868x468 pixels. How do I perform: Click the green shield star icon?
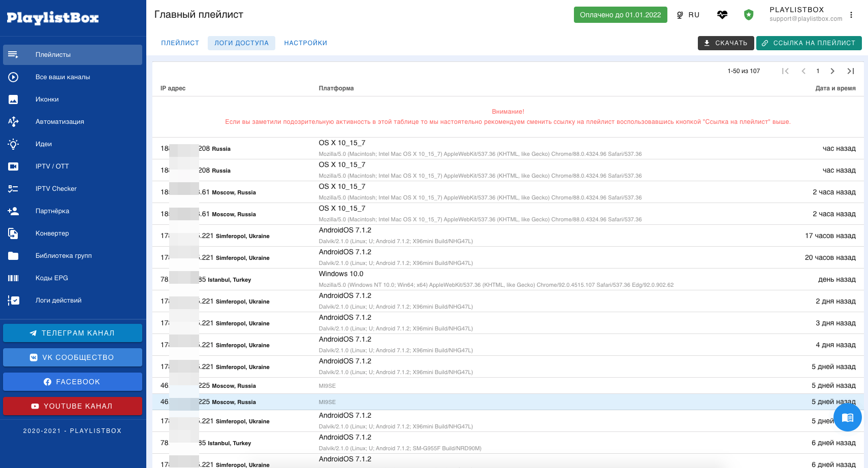point(749,15)
